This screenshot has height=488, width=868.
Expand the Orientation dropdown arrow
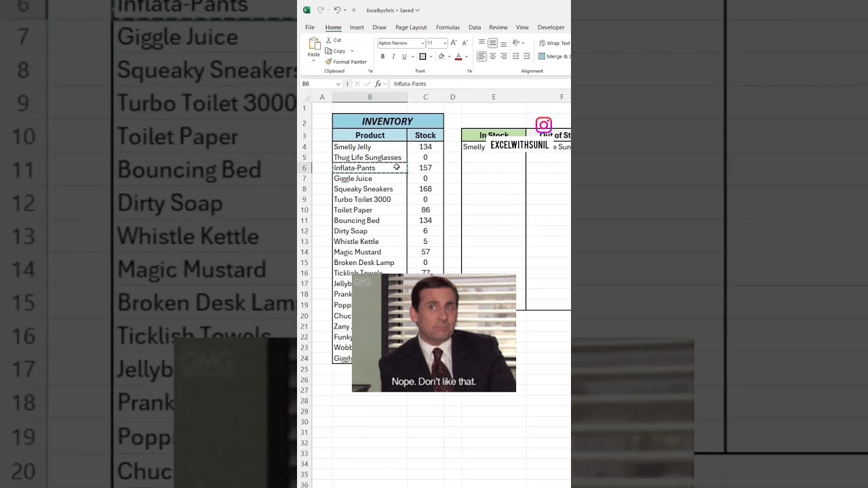tap(523, 43)
